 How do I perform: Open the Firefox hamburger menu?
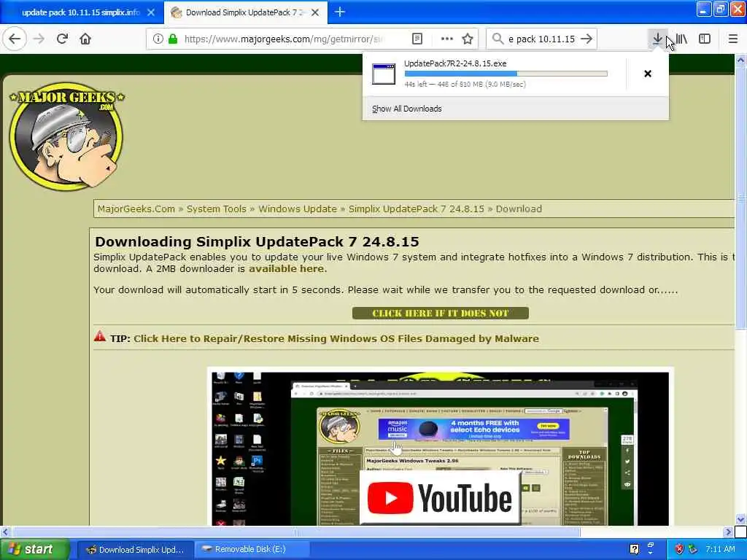(x=732, y=39)
